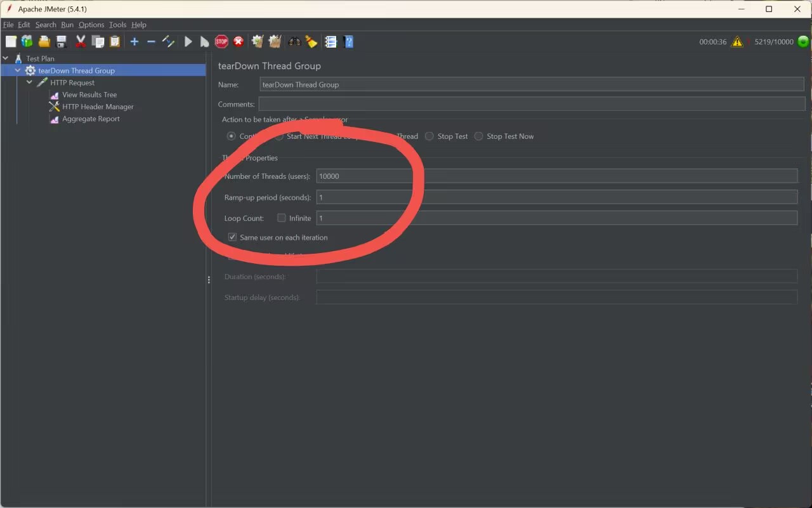
Task: Select the Stop Test radio button
Action: [x=429, y=136]
